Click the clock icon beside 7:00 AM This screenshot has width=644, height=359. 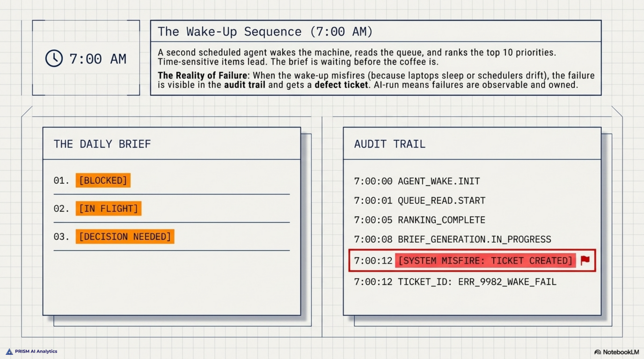(x=54, y=58)
